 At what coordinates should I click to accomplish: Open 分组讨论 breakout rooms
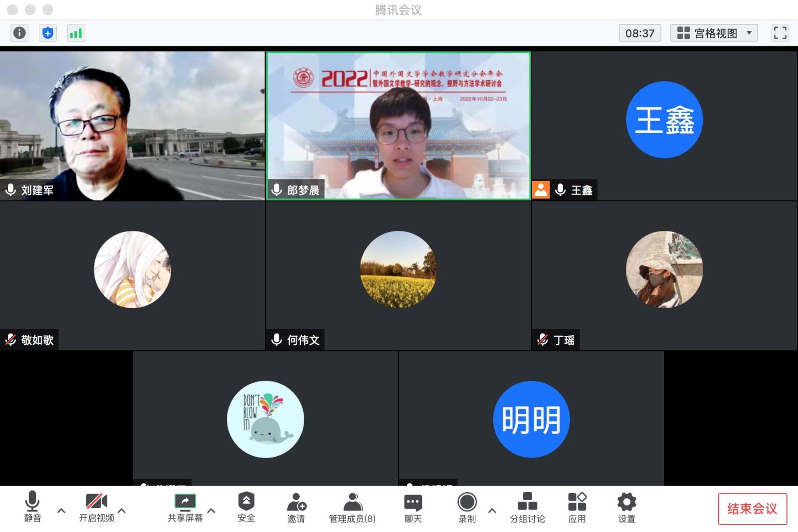coord(527,507)
